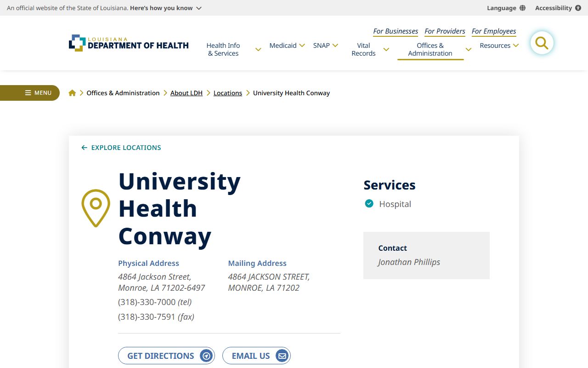Open the Offices & Administration menu
This screenshot has width=588, height=368.
(430, 49)
